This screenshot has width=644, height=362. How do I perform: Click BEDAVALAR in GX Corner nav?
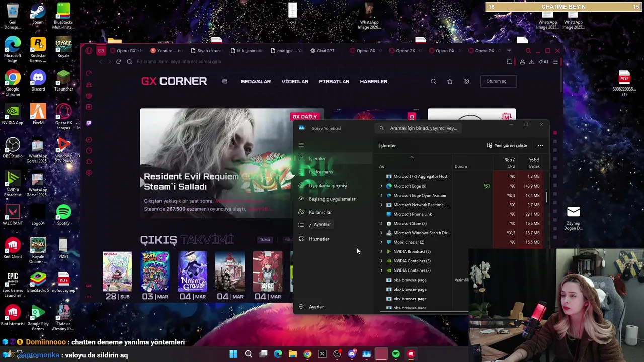(256, 81)
